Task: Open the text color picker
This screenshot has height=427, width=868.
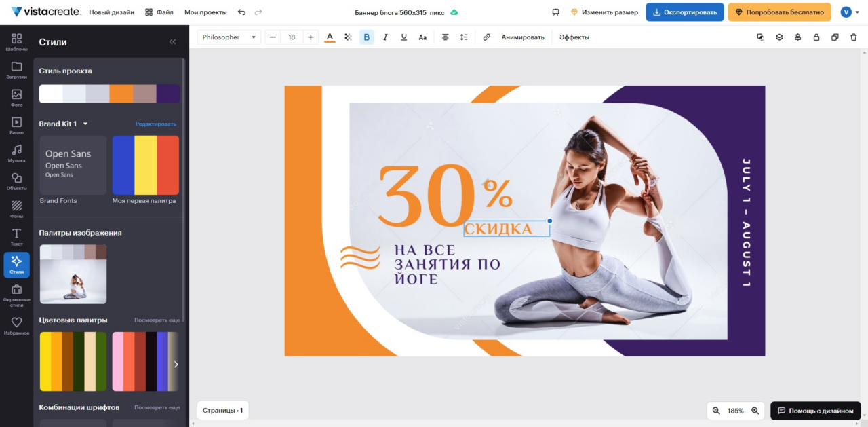Action: point(329,37)
